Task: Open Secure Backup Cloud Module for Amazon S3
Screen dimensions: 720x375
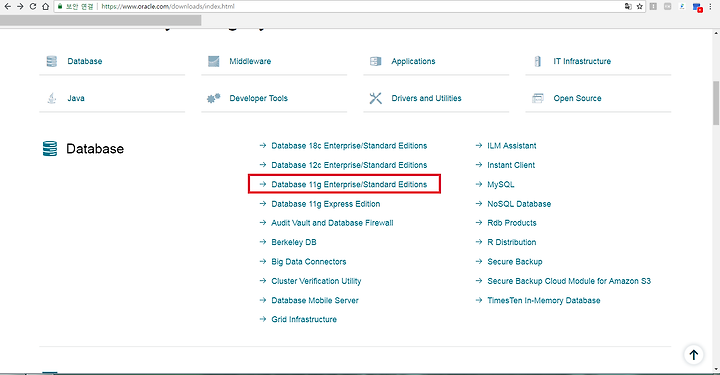Action: point(569,281)
